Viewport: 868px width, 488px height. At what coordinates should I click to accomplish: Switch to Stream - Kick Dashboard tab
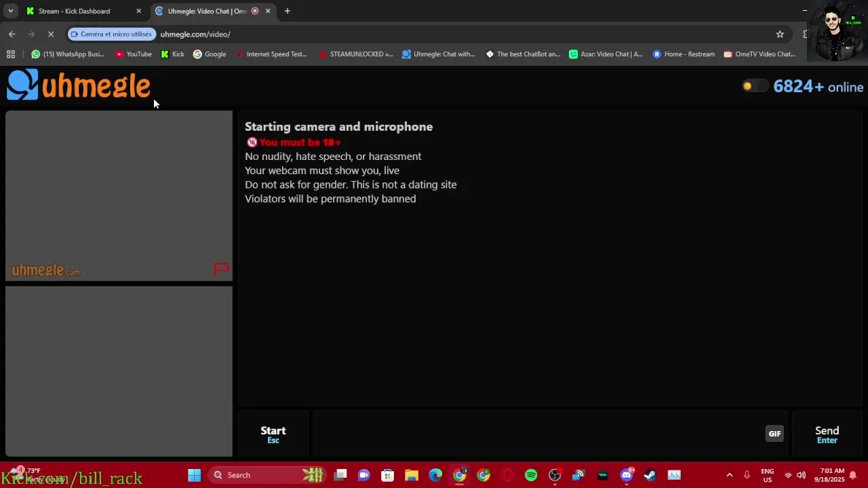pos(75,11)
